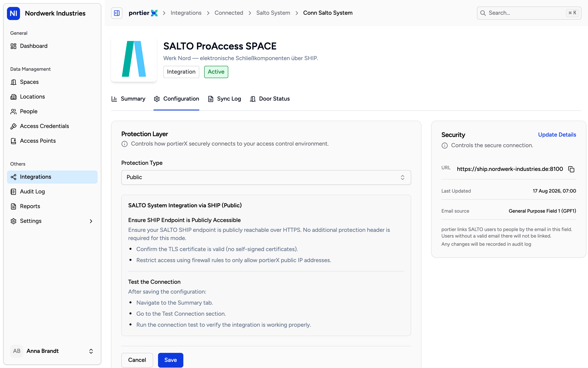Open the Protection Type dropdown
Viewport: 588px width, 368px height.
tap(266, 177)
